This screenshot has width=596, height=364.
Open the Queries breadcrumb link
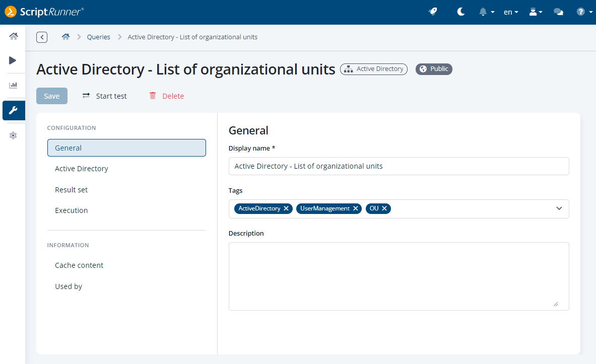pyautogui.click(x=98, y=37)
